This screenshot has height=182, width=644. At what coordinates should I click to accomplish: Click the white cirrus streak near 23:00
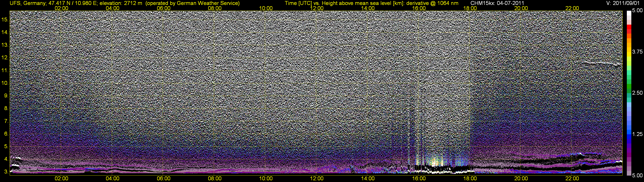coord(603,64)
